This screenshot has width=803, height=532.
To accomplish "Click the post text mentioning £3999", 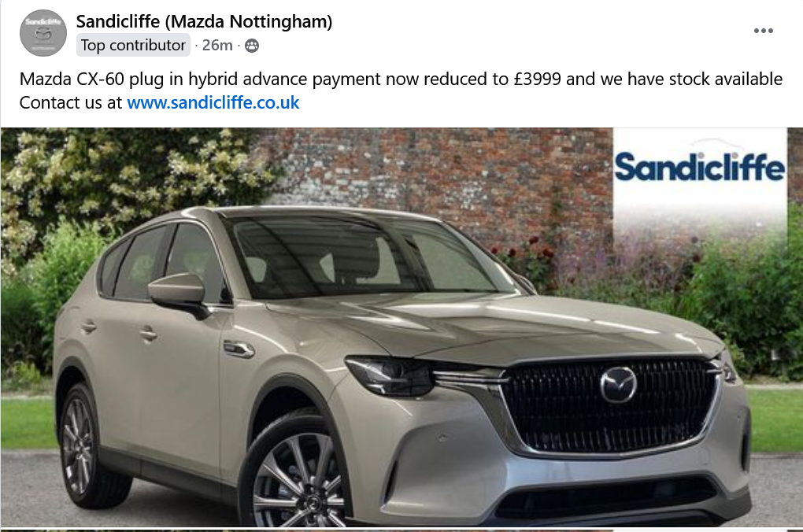I will 401,79.
